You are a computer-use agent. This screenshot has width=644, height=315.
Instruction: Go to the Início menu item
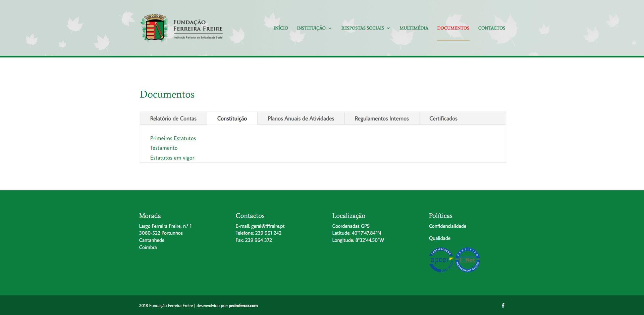[280, 28]
